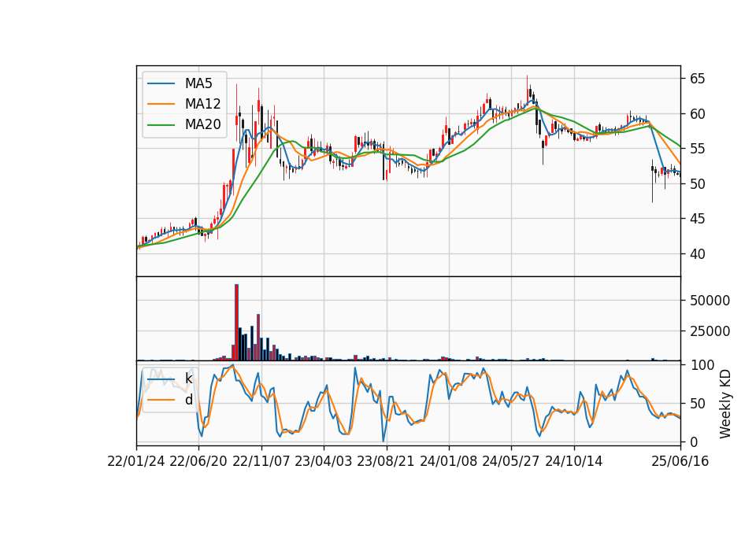Screen dimensions: 756x543
Task: Click the green MA20 legend line sample
Action: (x=161, y=124)
